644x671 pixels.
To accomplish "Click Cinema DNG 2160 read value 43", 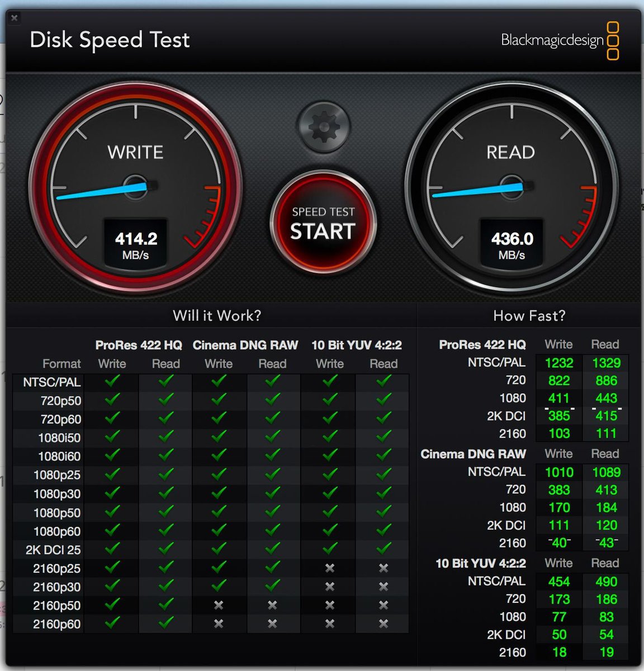I will (x=607, y=543).
